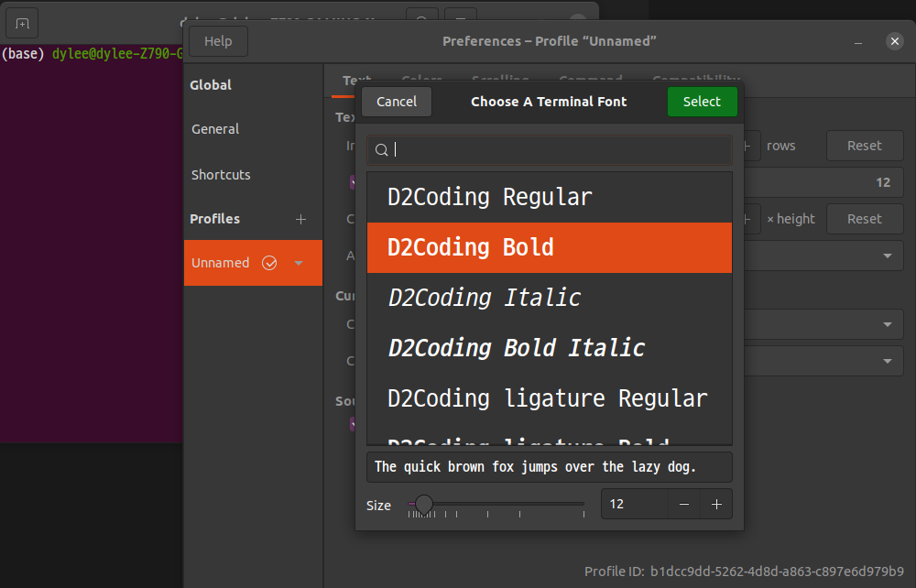This screenshot has width=916, height=588.
Task: Reset the rows value
Action: pos(864,146)
